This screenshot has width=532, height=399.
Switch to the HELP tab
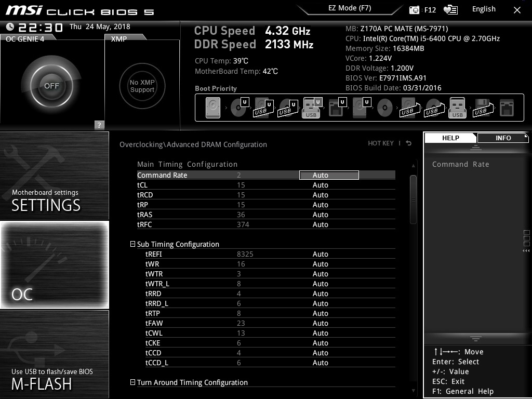point(450,138)
